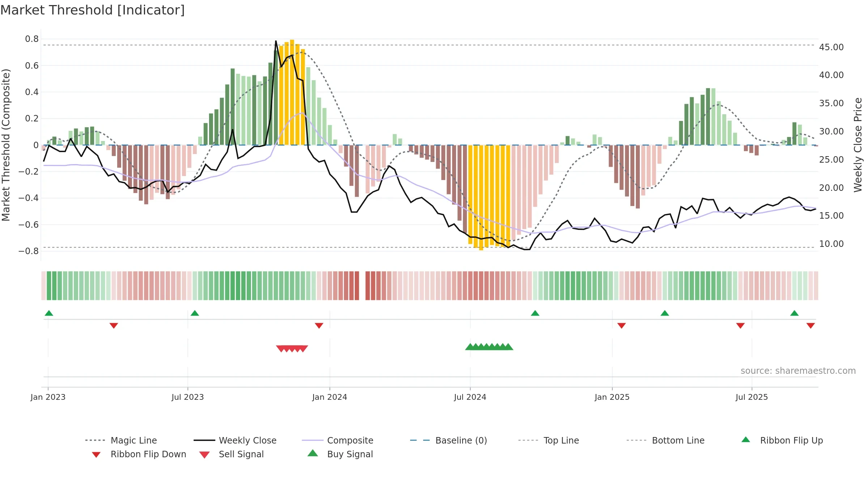The width and height of the screenshot is (868, 488).
Task: Toggle the Buy Signal legend entry
Action: (x=340, y=454)
